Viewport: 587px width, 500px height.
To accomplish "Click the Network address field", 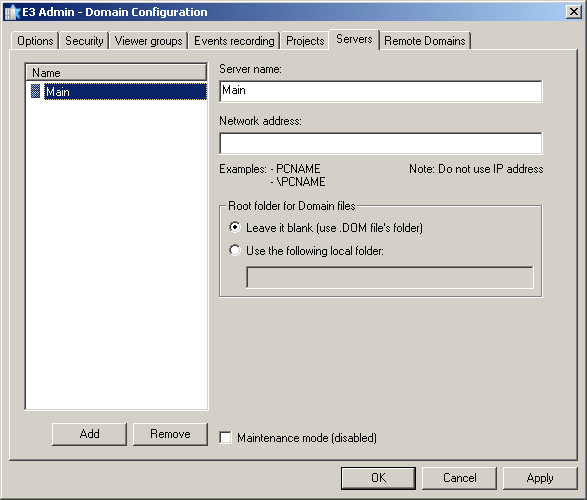I will 381,143.
